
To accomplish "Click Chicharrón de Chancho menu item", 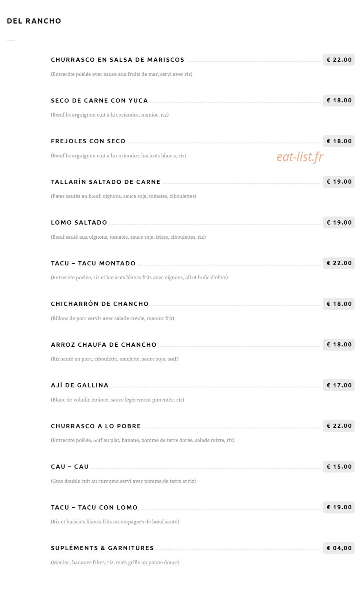I will 100,304.
